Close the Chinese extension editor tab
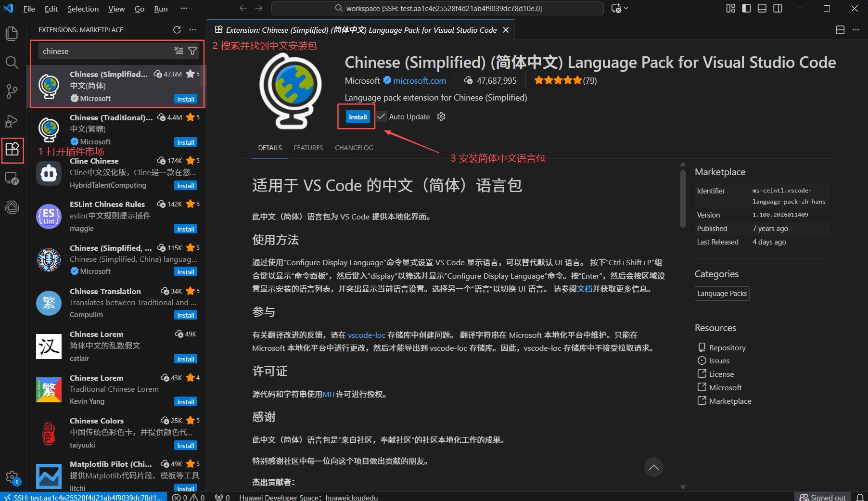 (506, 30)
